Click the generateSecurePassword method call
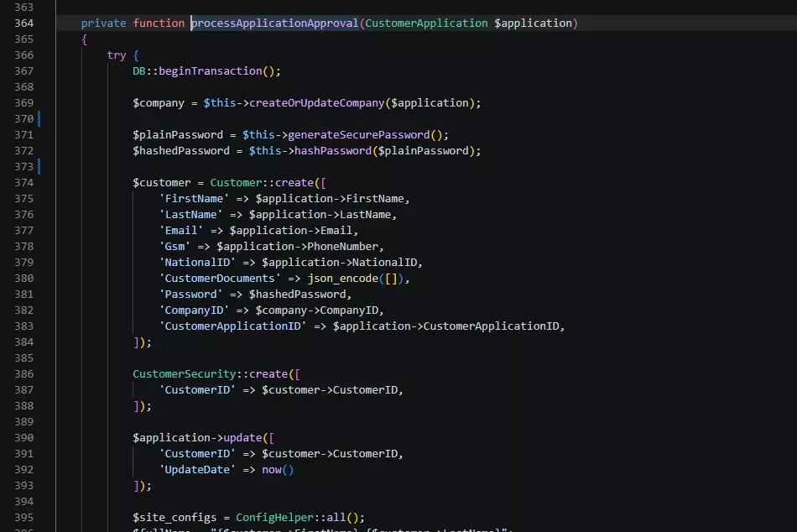Screen dimensions: 797x532 (359, 135)
